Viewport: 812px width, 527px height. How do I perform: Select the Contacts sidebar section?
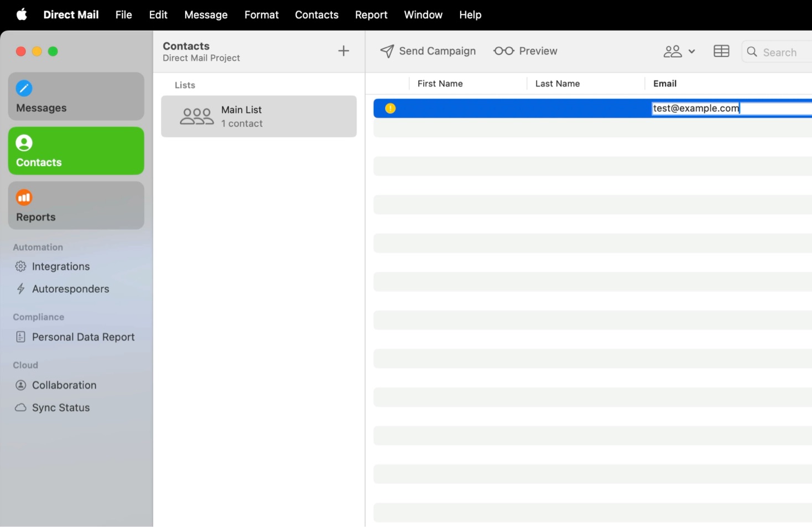[x=76, y=151]
